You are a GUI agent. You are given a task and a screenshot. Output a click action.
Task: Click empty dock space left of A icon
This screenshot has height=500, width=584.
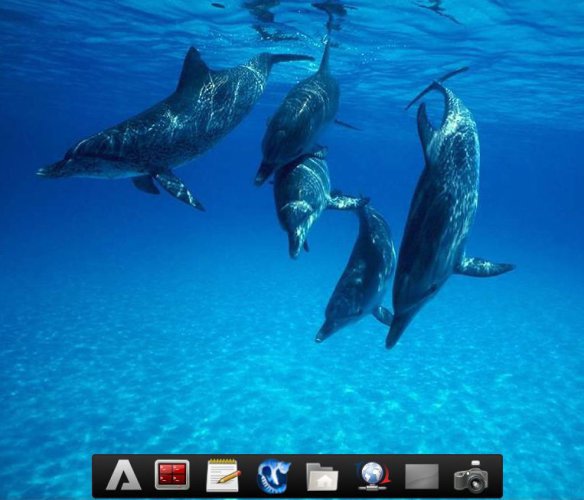click(99, 476)
